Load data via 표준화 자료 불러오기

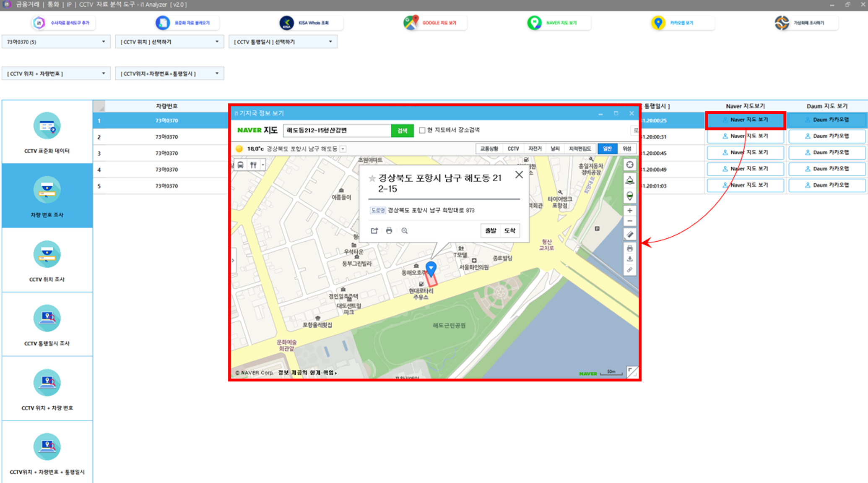pyautogui.click(x=187, y=23)
